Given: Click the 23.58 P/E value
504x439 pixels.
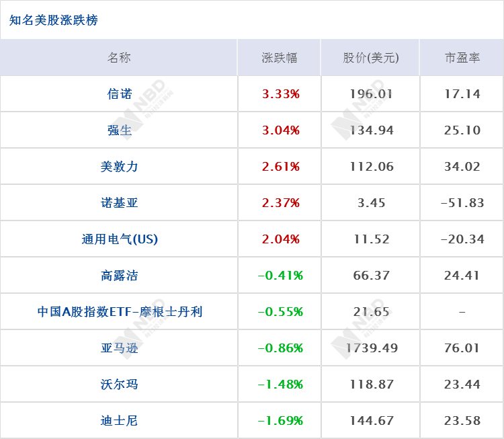Looking at the screenshot, I should [462, 421].
